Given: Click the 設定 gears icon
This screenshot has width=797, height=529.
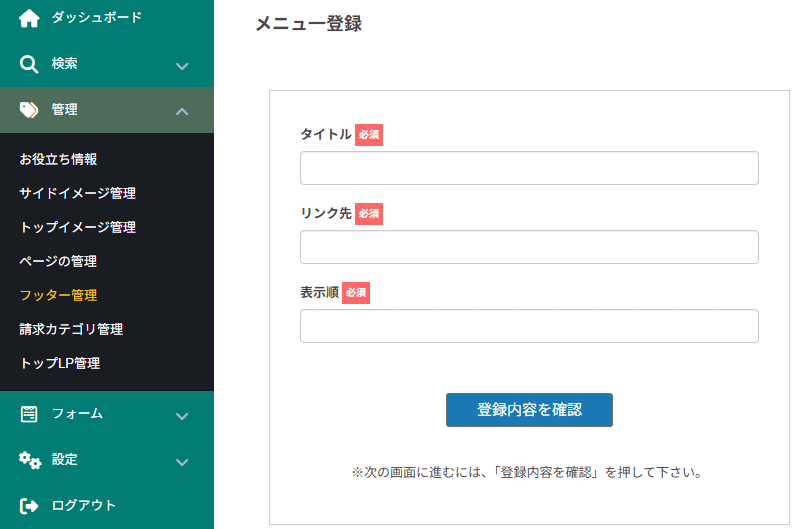Looking at the screenshot, I should pyautogui.click(x=29, y=460).
